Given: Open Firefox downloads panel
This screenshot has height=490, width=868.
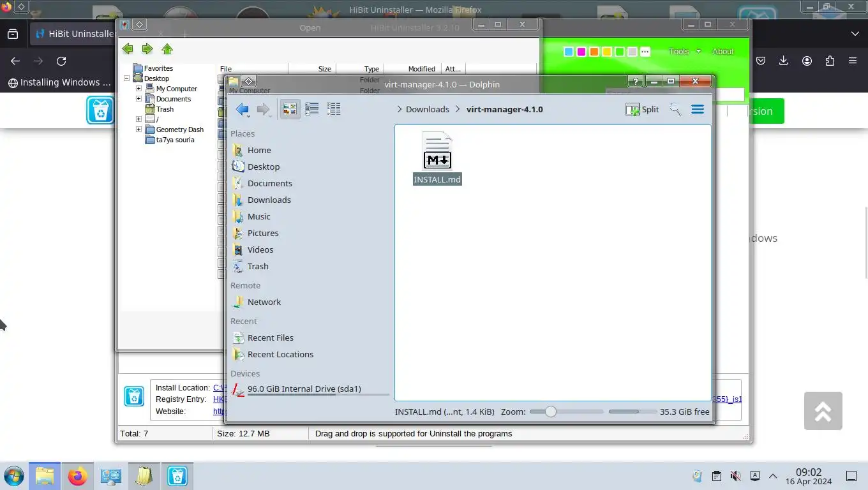Looking at the screenshot, I should [784, 61].
